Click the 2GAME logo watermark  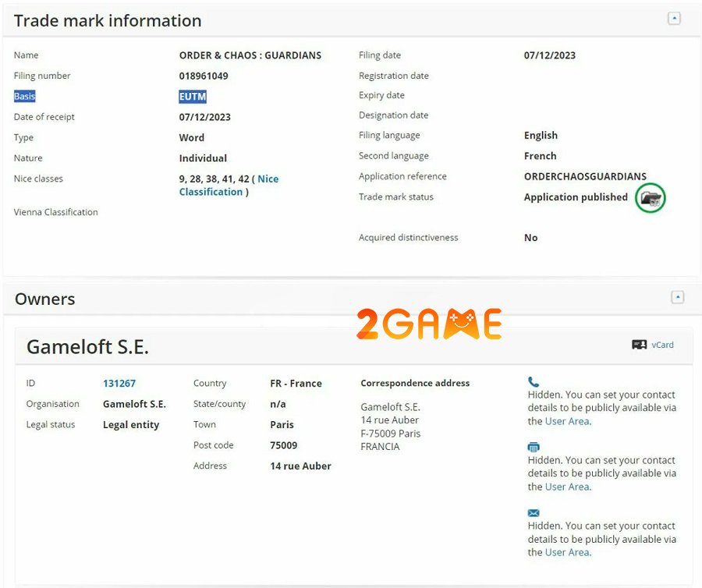point(429,324)
